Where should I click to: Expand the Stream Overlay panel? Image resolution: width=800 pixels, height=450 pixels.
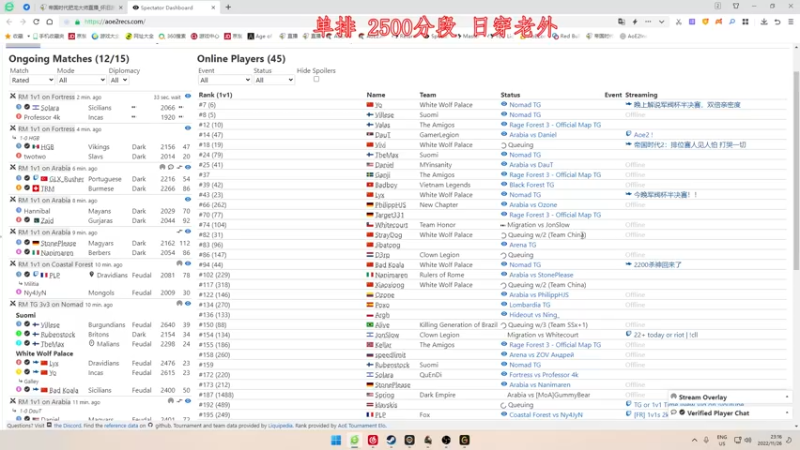point(730,397)
